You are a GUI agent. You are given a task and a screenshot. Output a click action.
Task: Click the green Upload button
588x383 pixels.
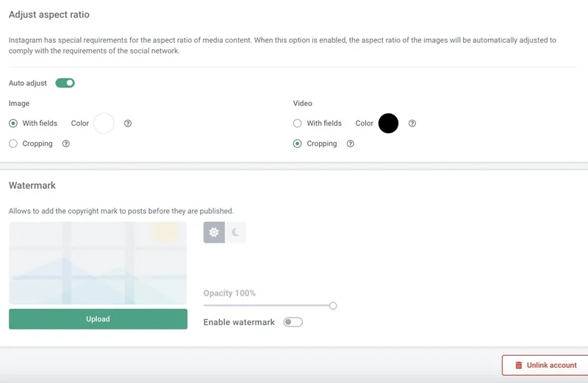click(x=98, y=319)
